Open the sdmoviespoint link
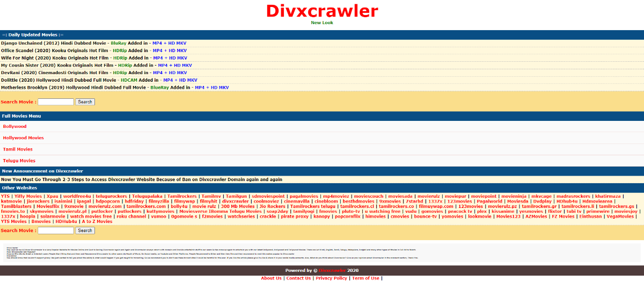The height and width of the screenshot is (281, 644). click(268, 197)
